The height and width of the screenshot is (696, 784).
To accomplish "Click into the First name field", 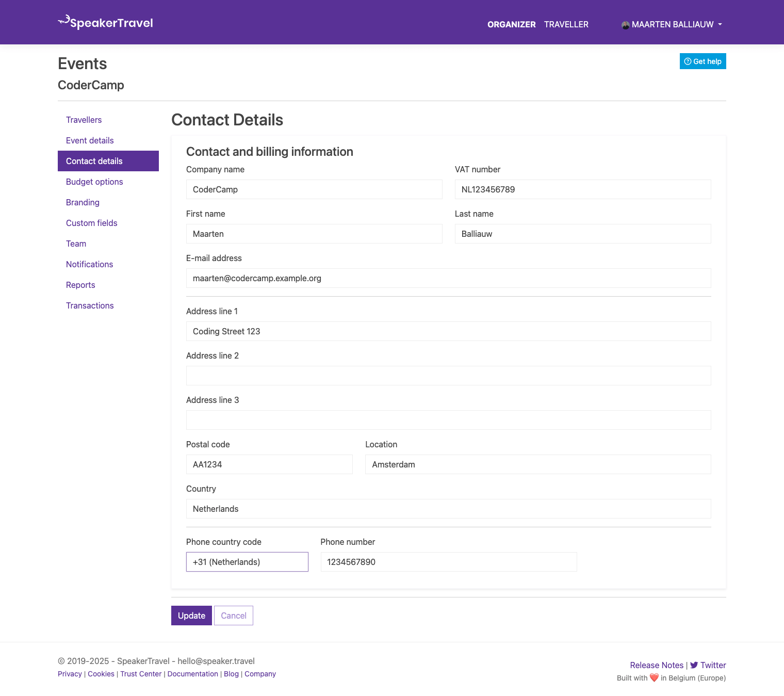I will coord(314,234).
